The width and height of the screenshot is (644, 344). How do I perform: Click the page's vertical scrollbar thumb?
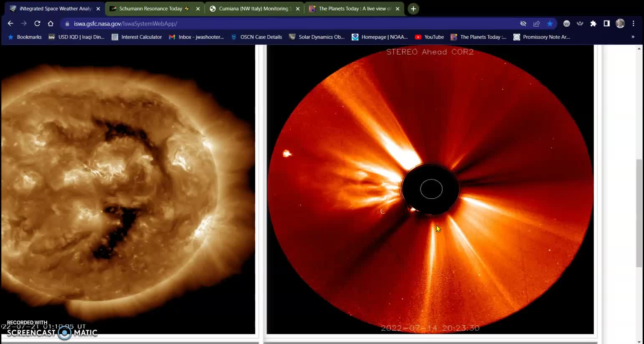click(x=639, y=213)
